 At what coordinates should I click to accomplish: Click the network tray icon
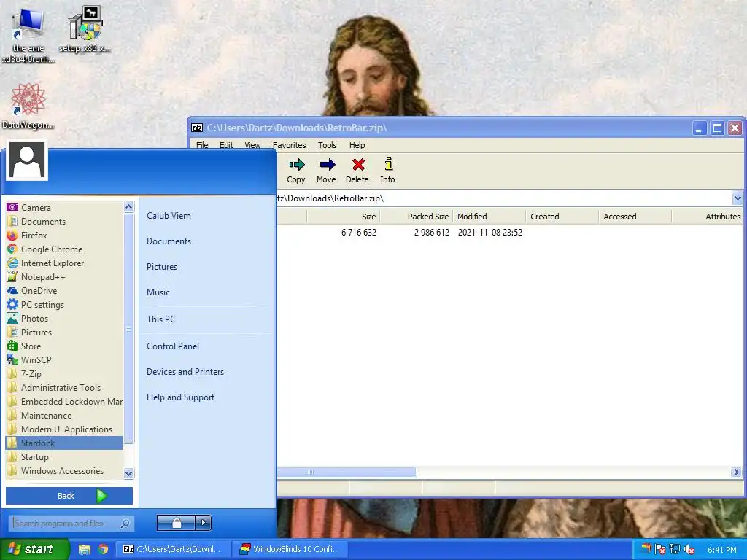(675, 550)
